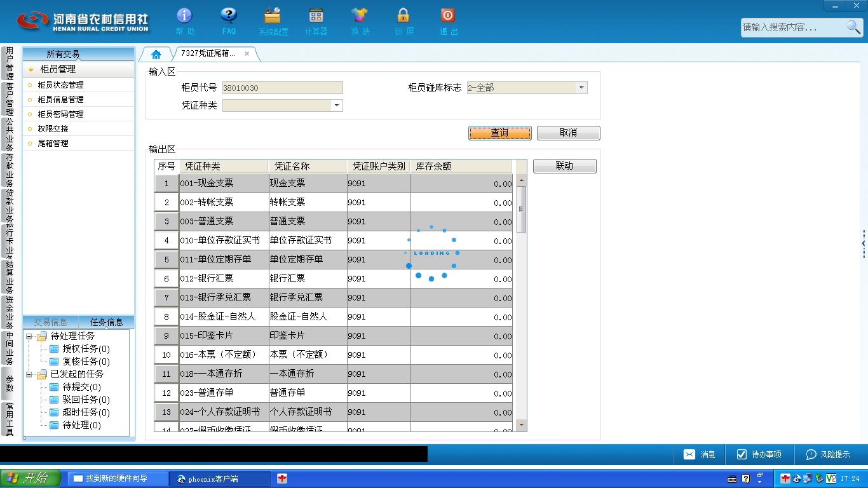Collapse the 已发起的任务 tree node

[29, 374]
